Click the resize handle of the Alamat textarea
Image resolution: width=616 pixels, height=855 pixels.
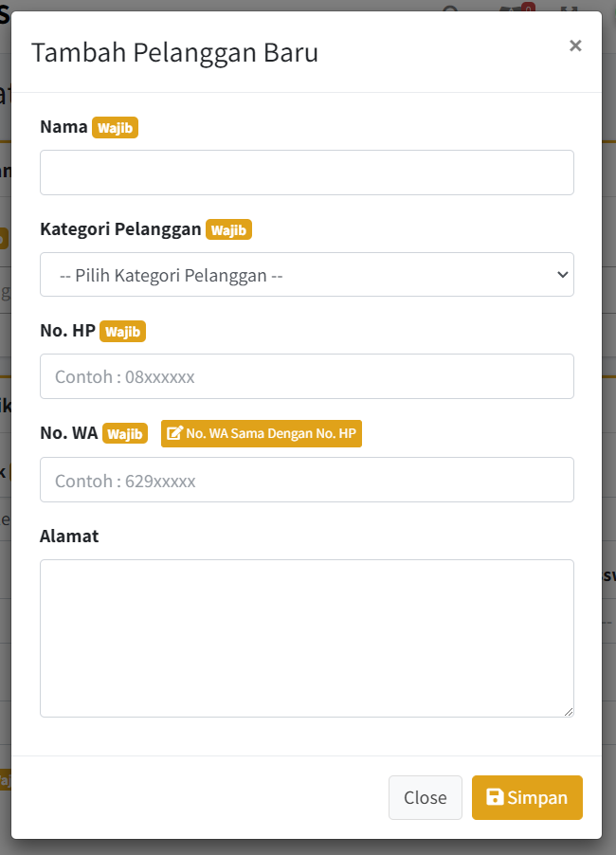(569, 712)
